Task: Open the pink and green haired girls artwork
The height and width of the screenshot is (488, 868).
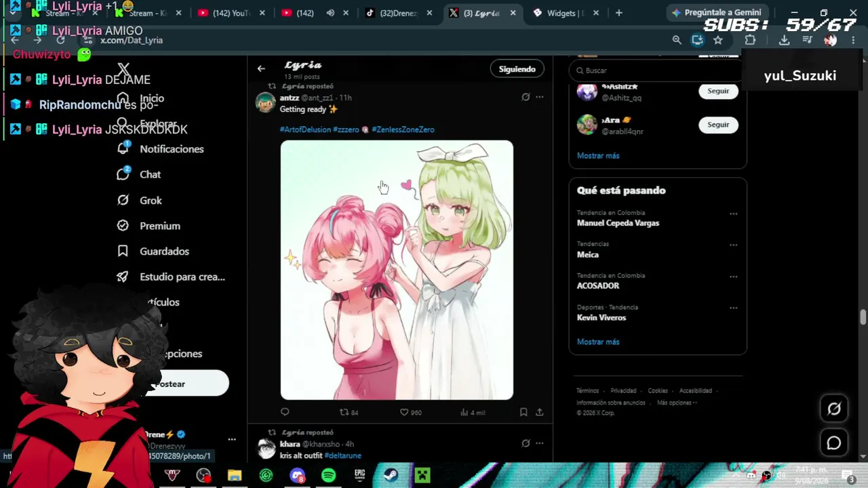Action: click(397, 270)
